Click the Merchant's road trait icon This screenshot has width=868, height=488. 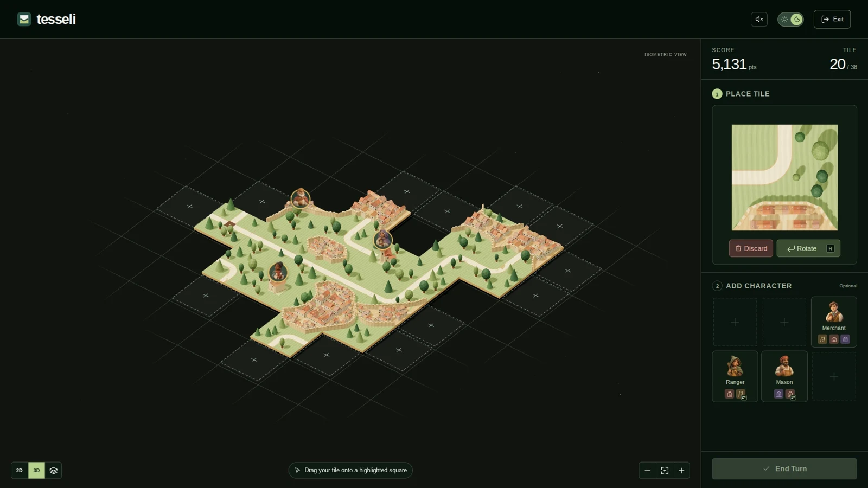822,339
